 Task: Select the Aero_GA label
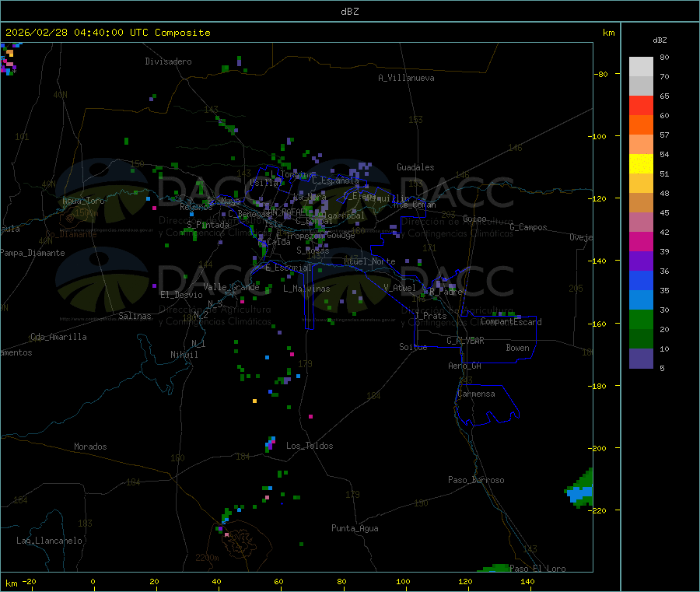(x=465, y=366)
